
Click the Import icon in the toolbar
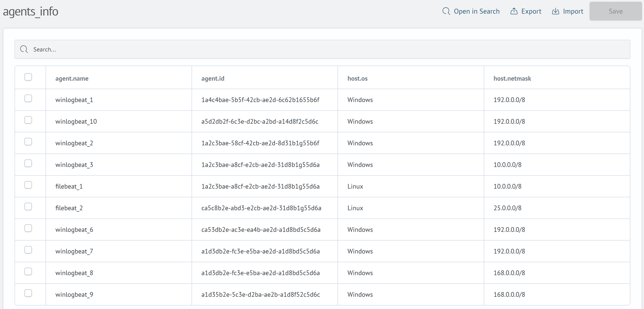tap(555, 11)
